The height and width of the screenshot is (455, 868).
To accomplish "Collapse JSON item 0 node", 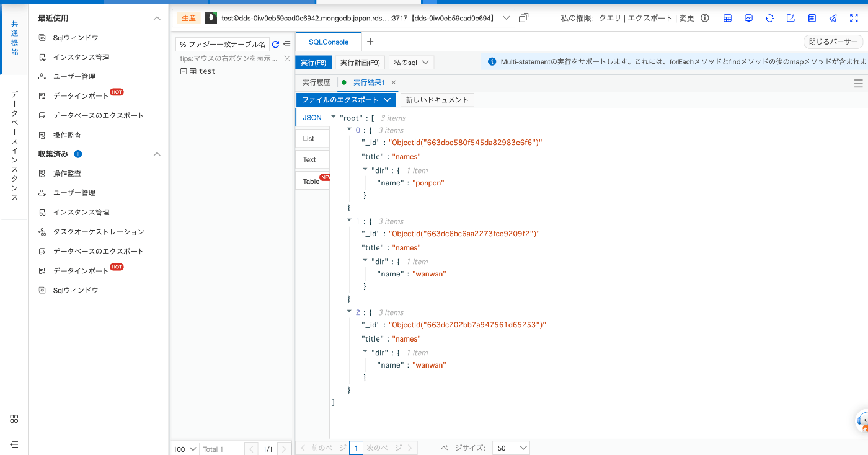I will pyautogui.click(x=349, y=129).
